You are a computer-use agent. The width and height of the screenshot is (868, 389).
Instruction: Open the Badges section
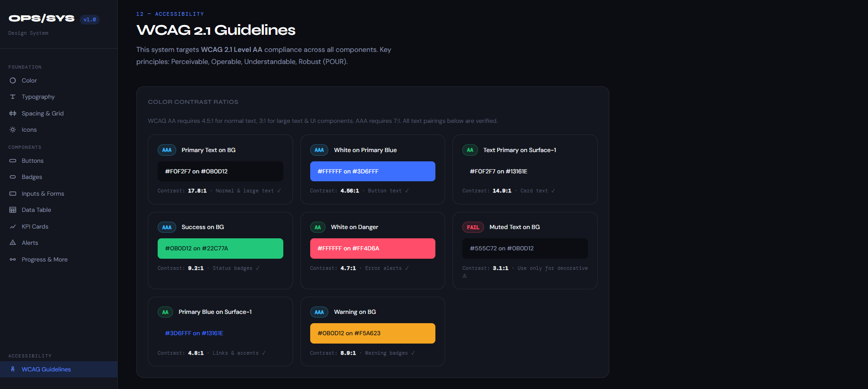(x=32, y=177)
